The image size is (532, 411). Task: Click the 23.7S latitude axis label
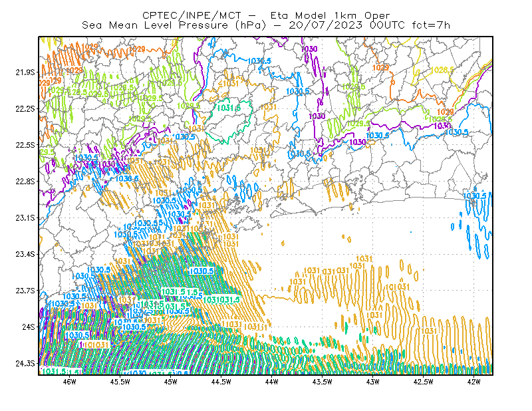coord(25,291)
